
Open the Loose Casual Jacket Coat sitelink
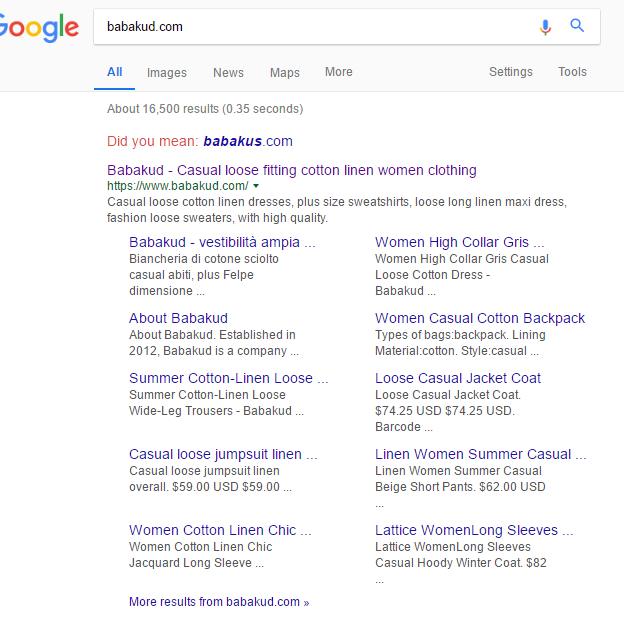coord(458,378)
